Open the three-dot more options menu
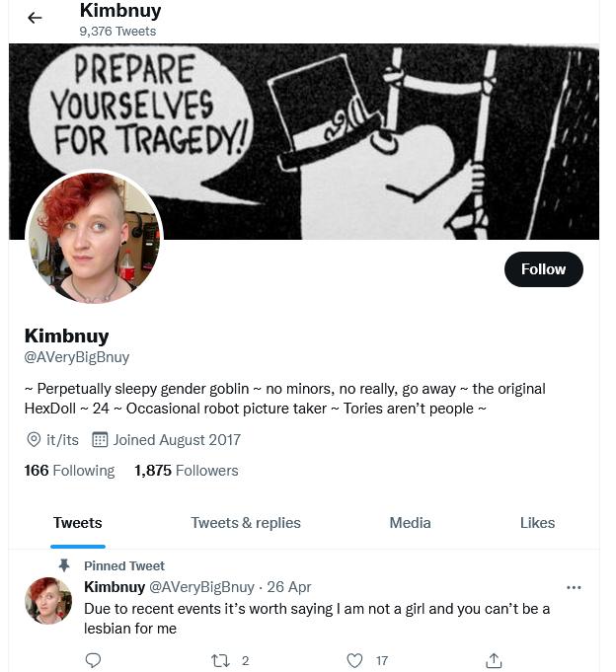616x672 pixels. tap(574, 587)
